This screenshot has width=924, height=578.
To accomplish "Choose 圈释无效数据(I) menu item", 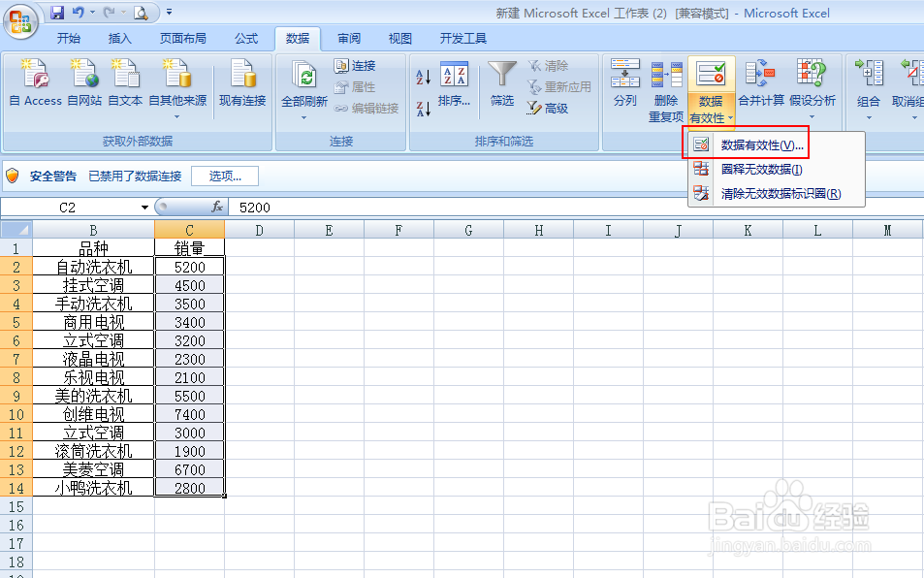I will pyautogui.click(x=777, y=170).
